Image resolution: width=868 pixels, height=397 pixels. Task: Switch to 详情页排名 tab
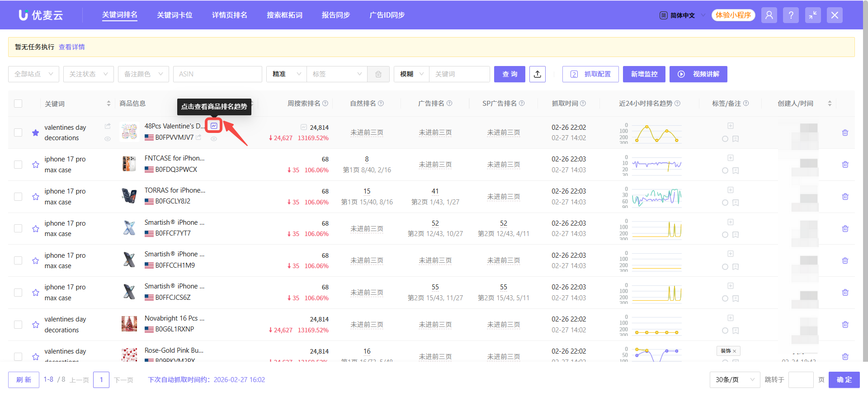(x=230, y=15)
